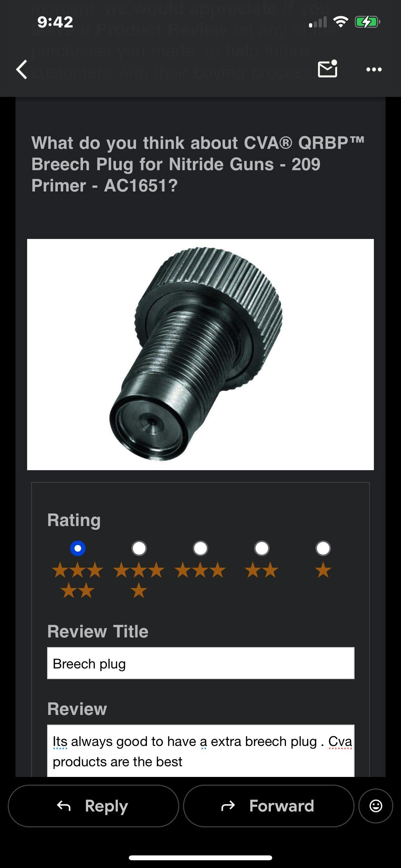Tap the reply arrow icon

pos(64,806)
